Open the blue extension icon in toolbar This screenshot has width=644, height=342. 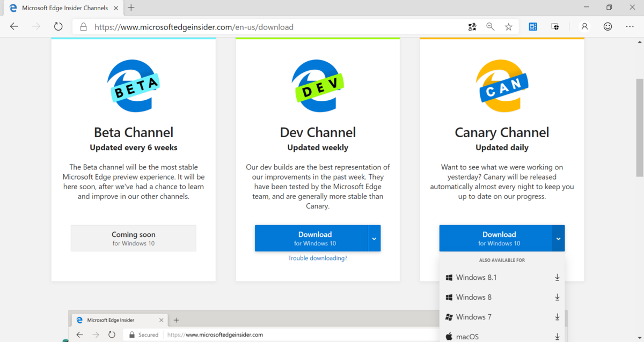pyautogui.click(x=532, y=26)
